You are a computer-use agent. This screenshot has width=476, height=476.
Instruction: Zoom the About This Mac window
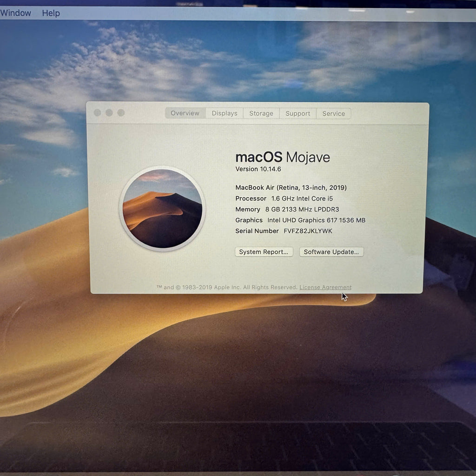pos(121,112)
